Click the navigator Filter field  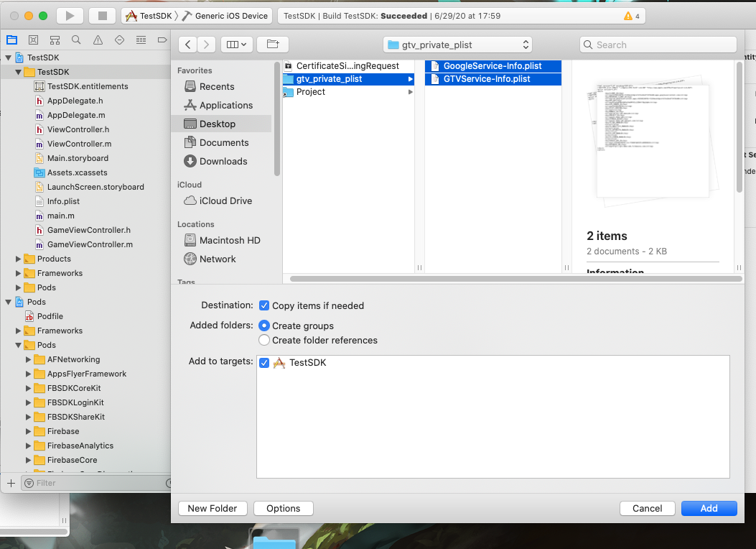(96, 483)
